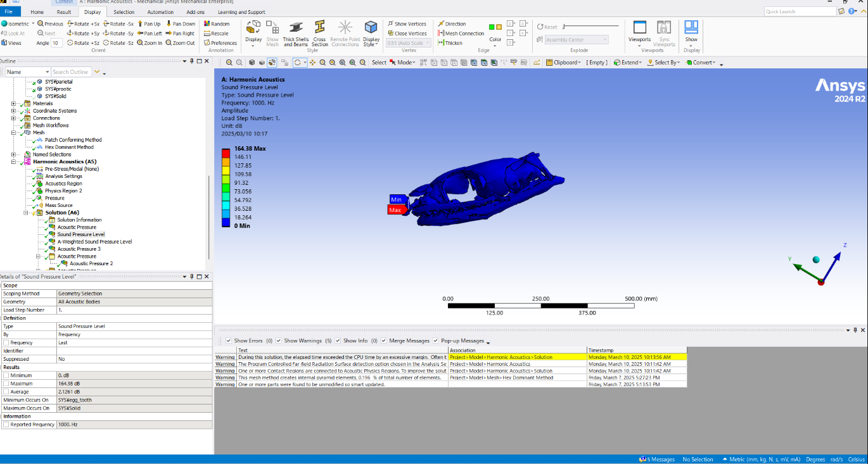868x464 pixels.
Task: Open the Viewports dropdown
Action: 640,45
